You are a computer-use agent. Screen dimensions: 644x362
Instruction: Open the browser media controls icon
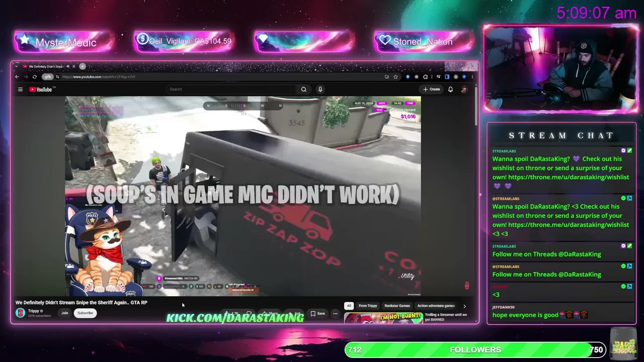pos(439,77)
